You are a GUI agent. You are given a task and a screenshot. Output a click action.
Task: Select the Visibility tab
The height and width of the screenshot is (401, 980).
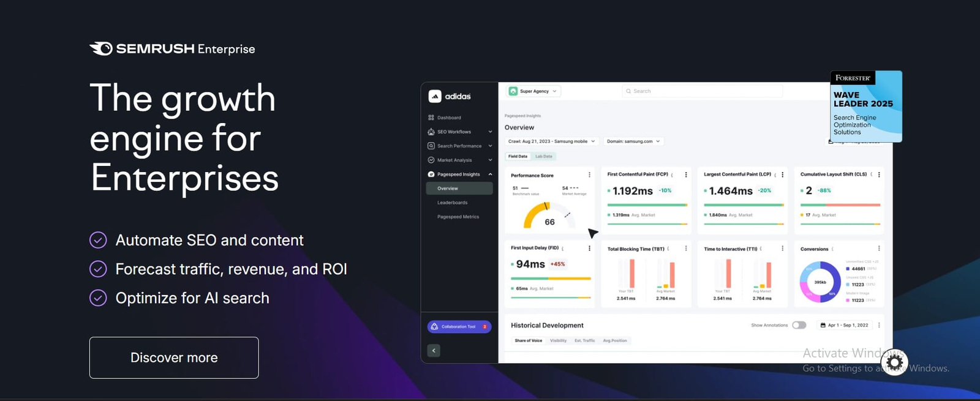[x=558, y=340]
